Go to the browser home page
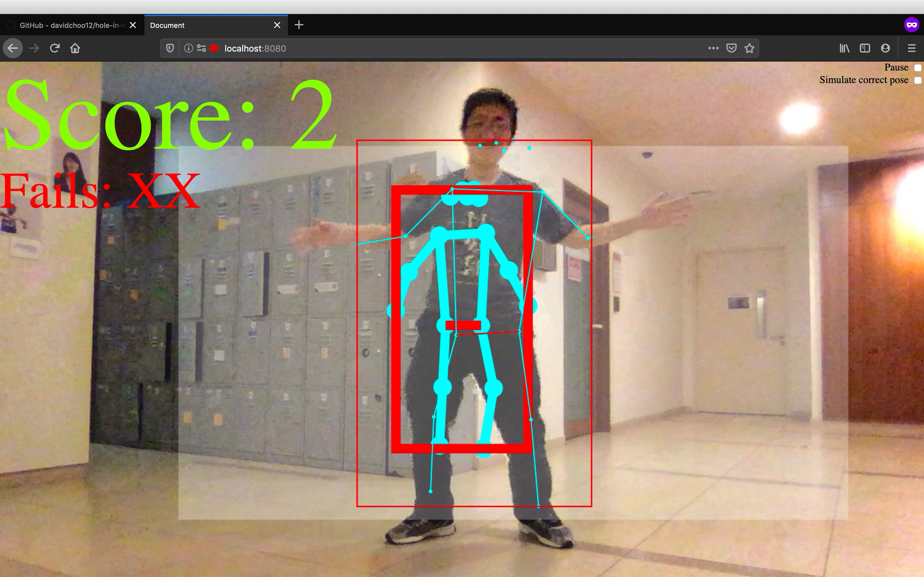The image size is (924, 577). tap(75, 48)
